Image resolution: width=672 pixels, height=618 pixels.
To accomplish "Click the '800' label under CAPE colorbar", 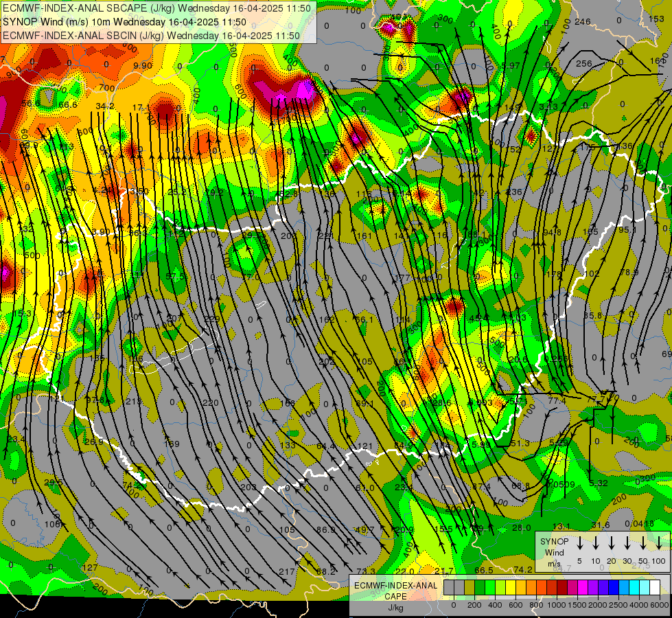I will (x=536, y=605).
